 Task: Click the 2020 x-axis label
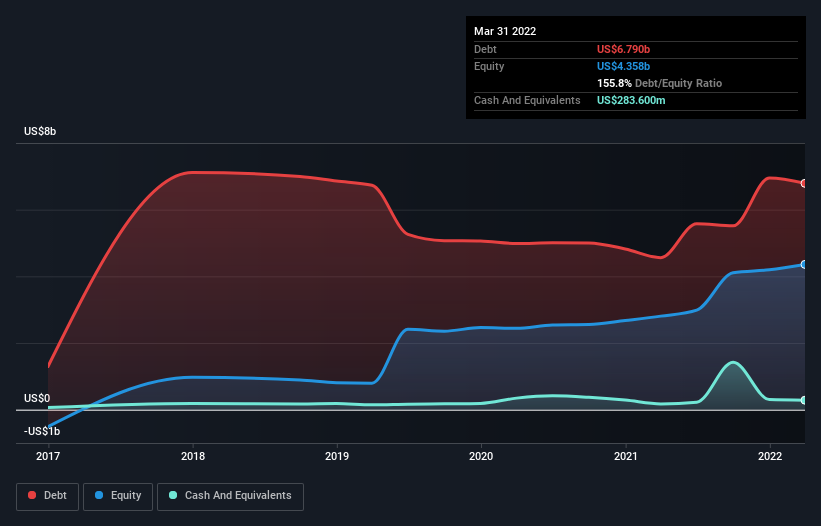coord(481,456)
